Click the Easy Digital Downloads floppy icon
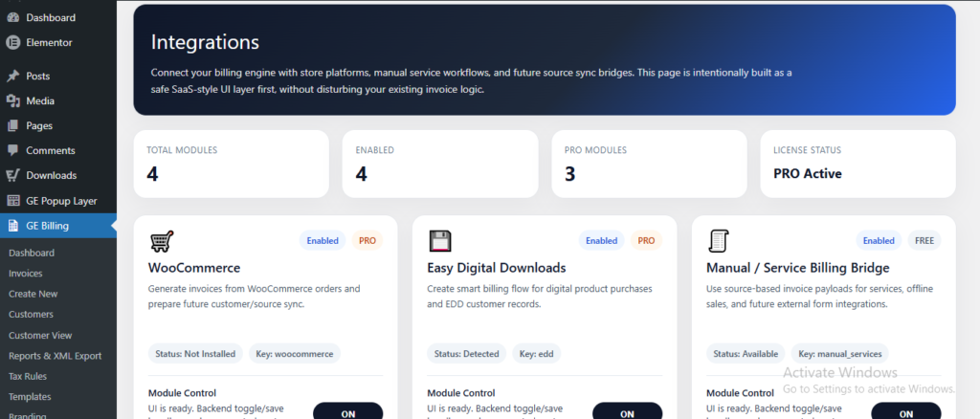This screenshot has height=419, width=980. click(440, 240)
